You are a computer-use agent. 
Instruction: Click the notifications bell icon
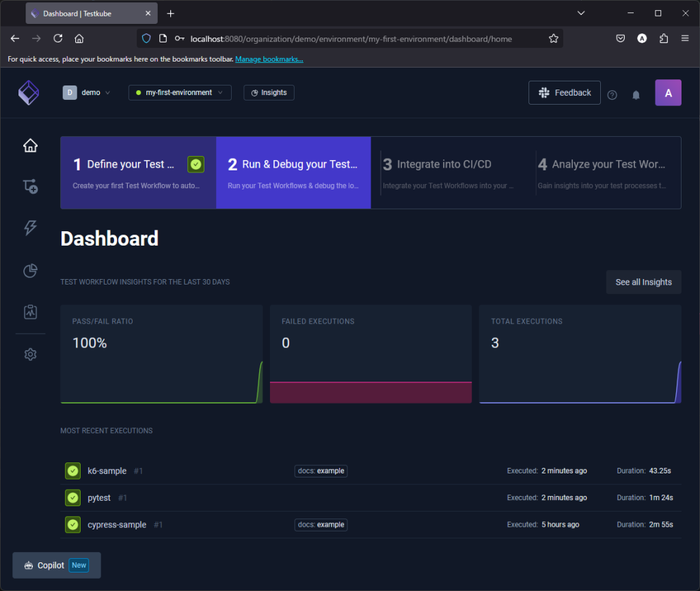click(x=636, y=95)
